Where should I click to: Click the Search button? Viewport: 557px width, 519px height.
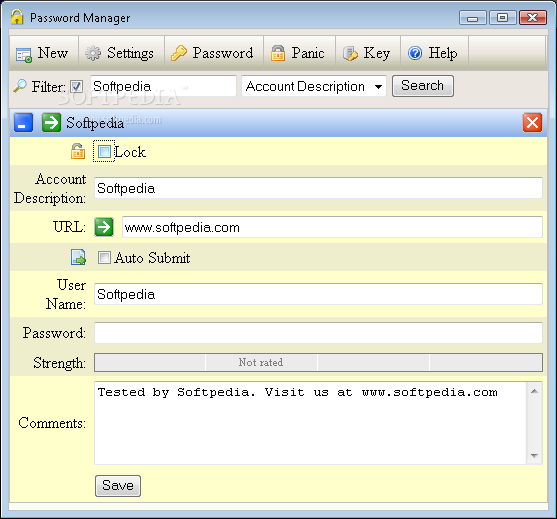tap(423, 86)
